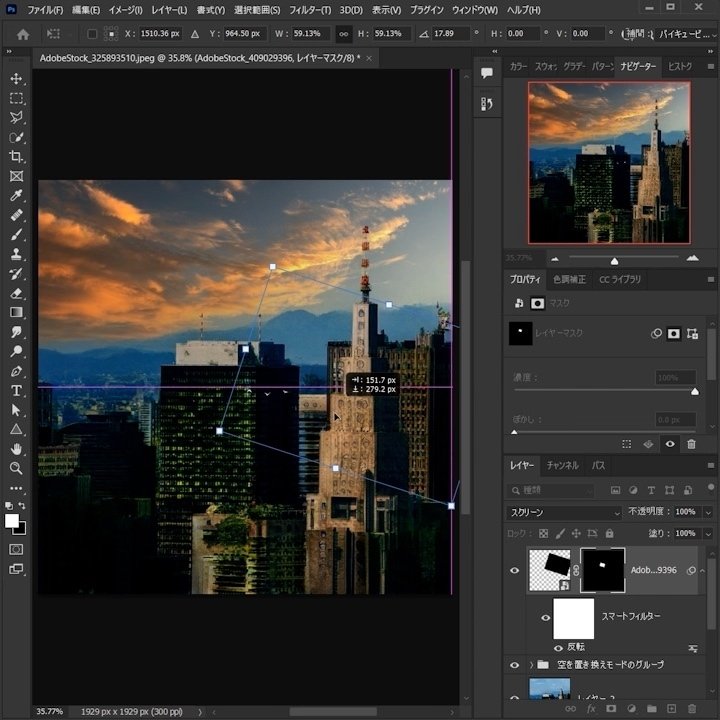
Task: Select the Hand tool
Action: pos(16,449)
